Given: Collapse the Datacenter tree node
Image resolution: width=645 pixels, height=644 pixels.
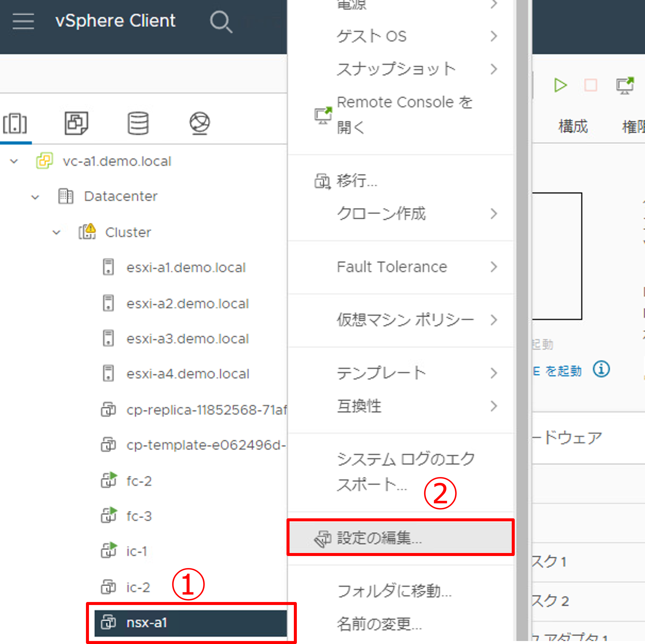Looking at the screenshot, I should 35,197.
